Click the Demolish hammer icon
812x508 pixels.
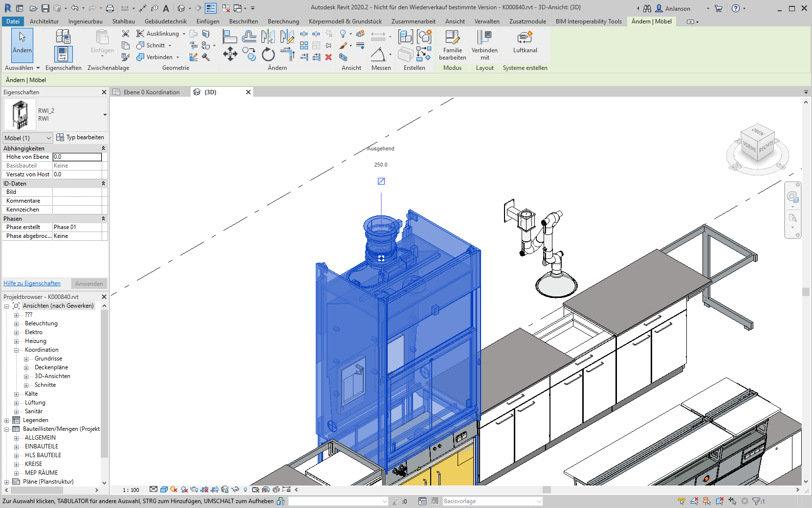coord(206,57)
